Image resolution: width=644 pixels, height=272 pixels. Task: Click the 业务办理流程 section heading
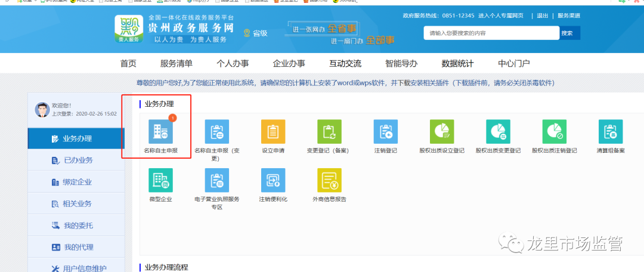(x=166, y=267)
